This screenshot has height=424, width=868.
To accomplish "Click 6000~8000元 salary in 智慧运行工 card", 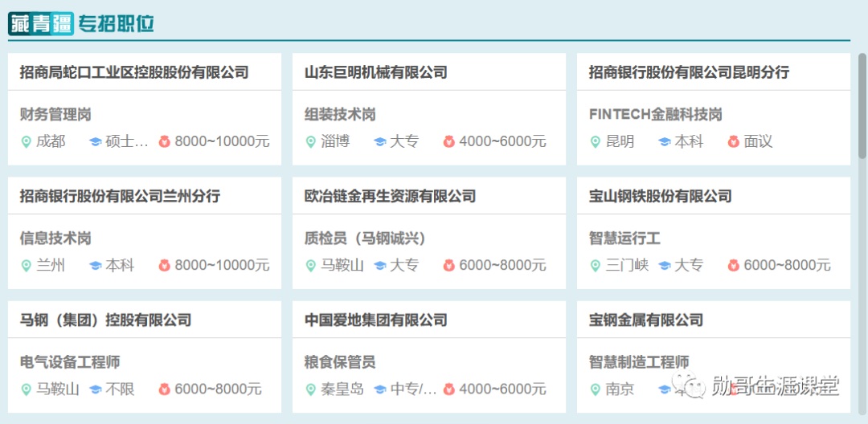I will point(787,266).
